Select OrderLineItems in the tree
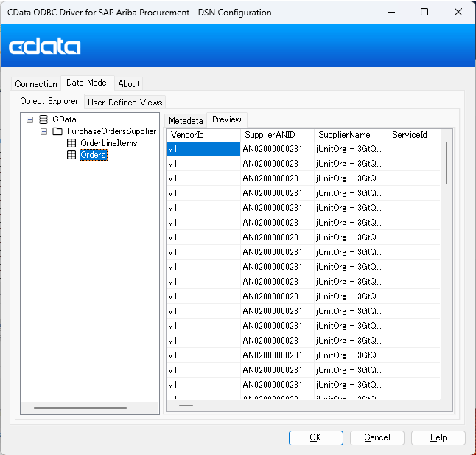476x455 pixels. 108,143
